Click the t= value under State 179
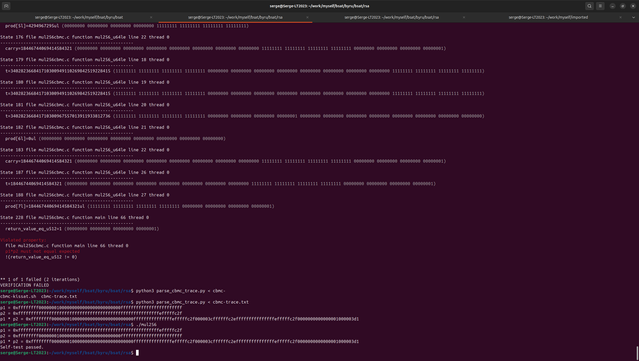Image resolution: width=639 pixels, height=361 pixels. point(245,71)
